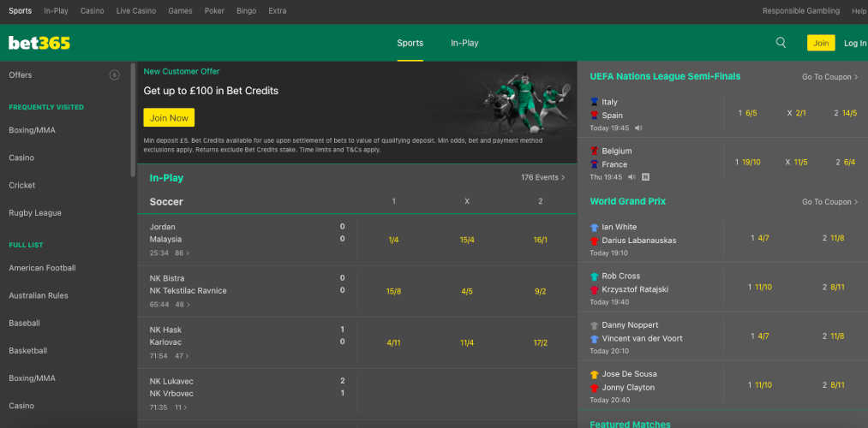
Task: Click audio icon for Belgium v France
Action: (x=632, y=177)
